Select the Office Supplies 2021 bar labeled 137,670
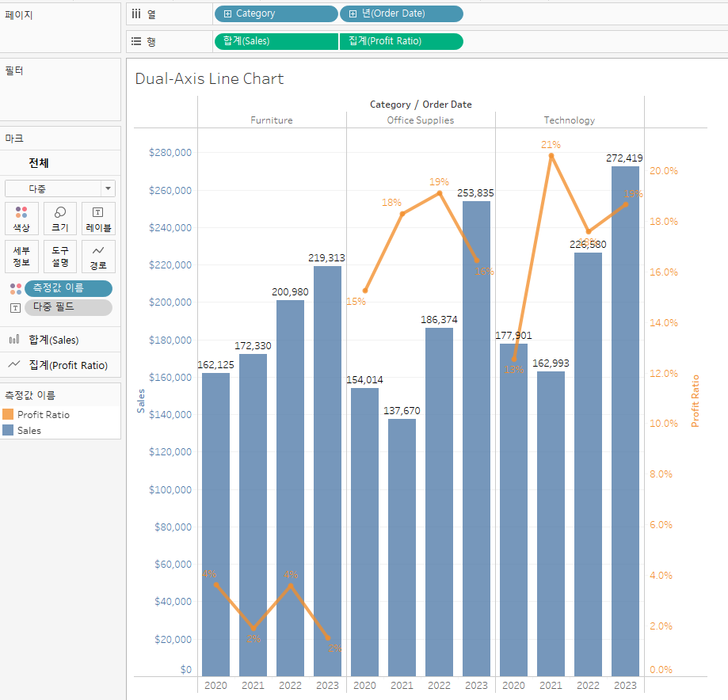This screenshot has width=728, height=700. point(402,547)
